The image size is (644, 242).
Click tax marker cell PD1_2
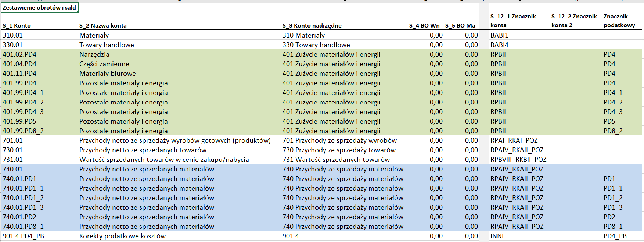622,197
